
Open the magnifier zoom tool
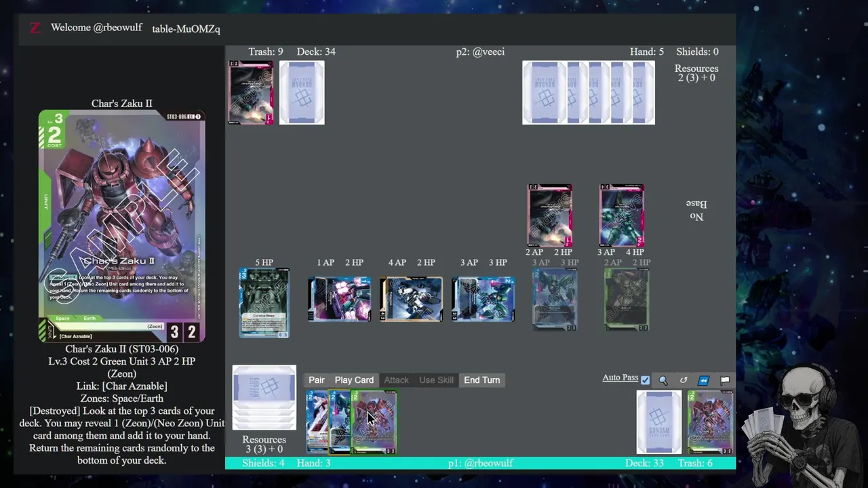(663, 380)
